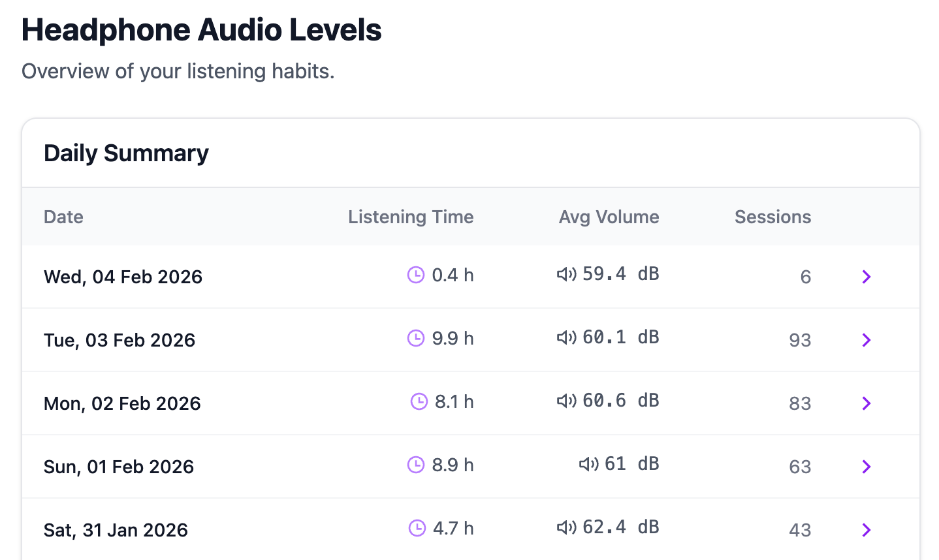Click the clock icon beside 8.1 h

tap(419, 401)
